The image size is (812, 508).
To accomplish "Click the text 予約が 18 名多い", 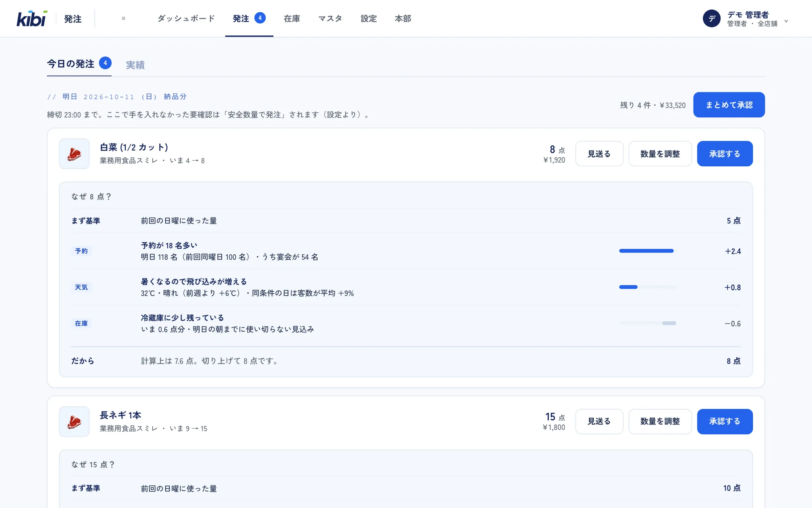I will (169, 245).
